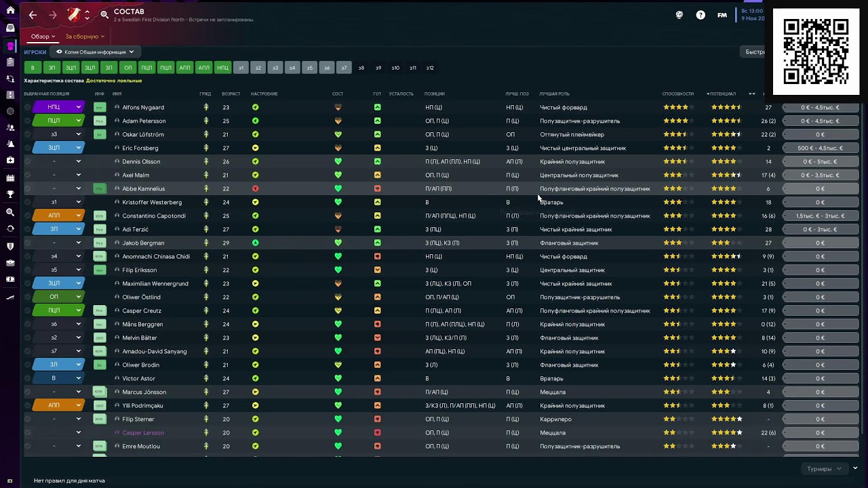Open the Finances sidebar icon
Screen dimensions: 868x488
10,279
